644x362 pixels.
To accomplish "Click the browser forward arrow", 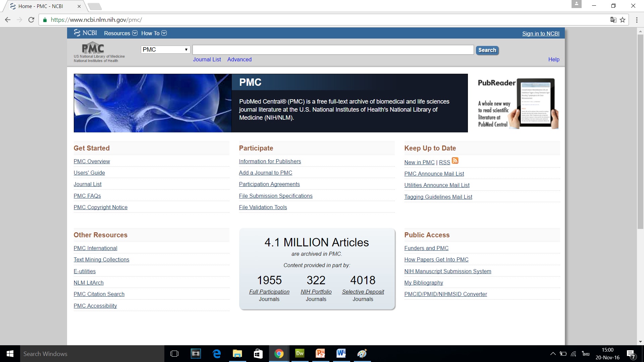I will [19, 20].
